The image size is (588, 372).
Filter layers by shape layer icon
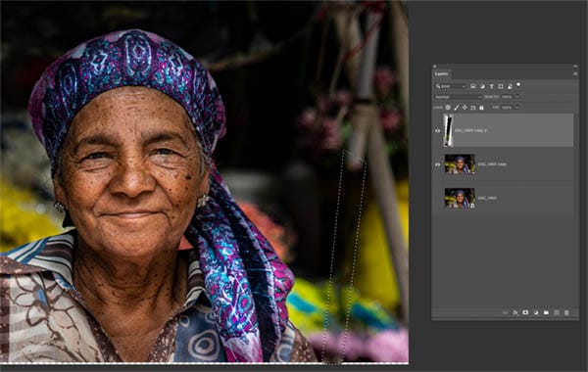click(501, 86)
